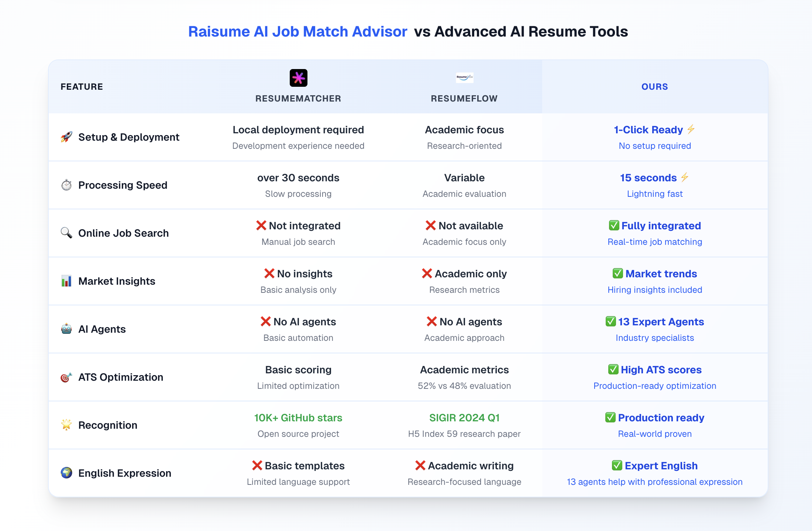Click the Development experience needed text
Viewport: 812px width, 531px height.
point(298,146)
